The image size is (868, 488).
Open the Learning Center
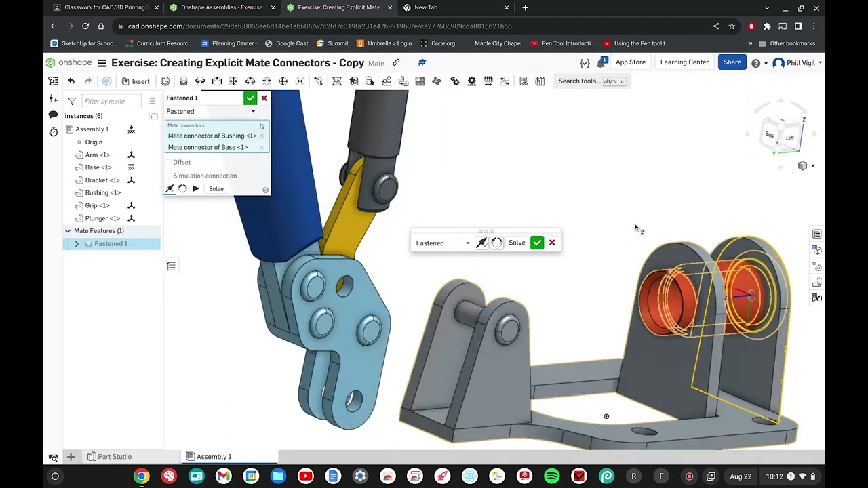tap(684, 62)
